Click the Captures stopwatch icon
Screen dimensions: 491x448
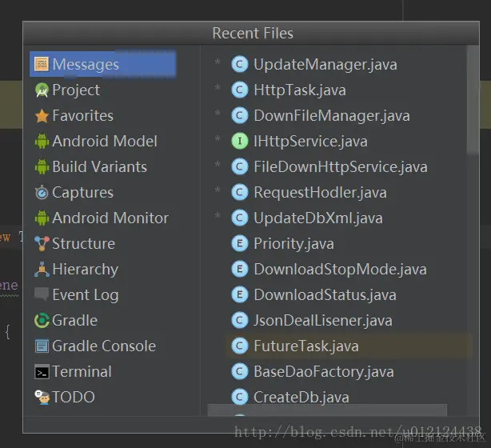click(x=42, y=192)
